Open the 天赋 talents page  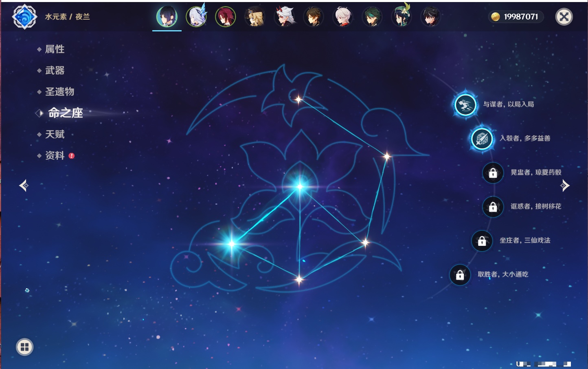coord(55,134)
